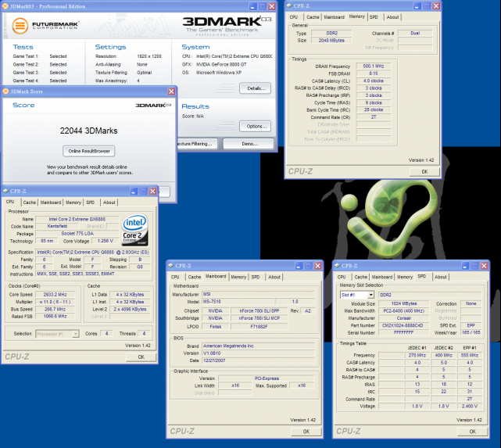The height and width of the screenshot is (448, 501).
Task: Select the Core Speed 2933.2 MHz field
Action: (x=55, y=295)
